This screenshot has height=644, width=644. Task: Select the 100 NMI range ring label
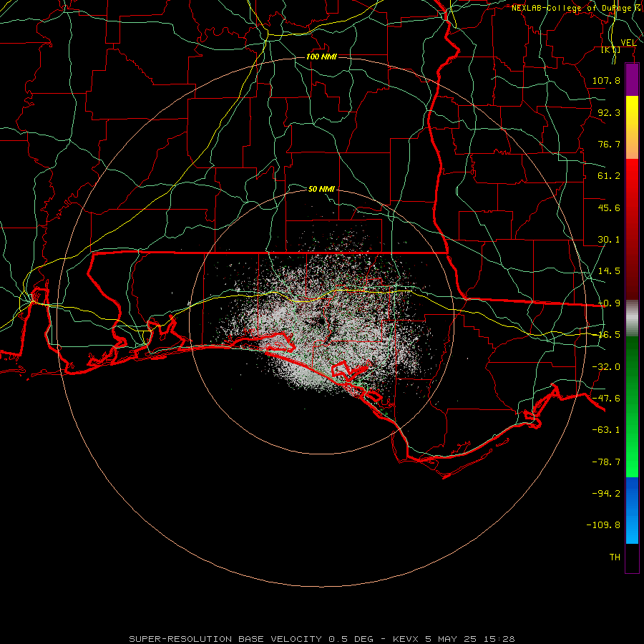pos(321,57)
